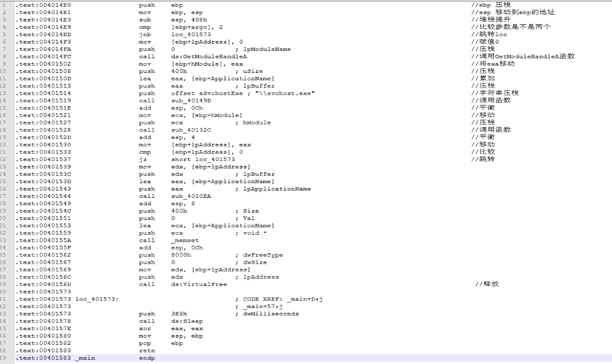The image size is (612, 364).
Task: Click the '//esp 移动到ebp的地址' annotation
Action: coord(513,13)
